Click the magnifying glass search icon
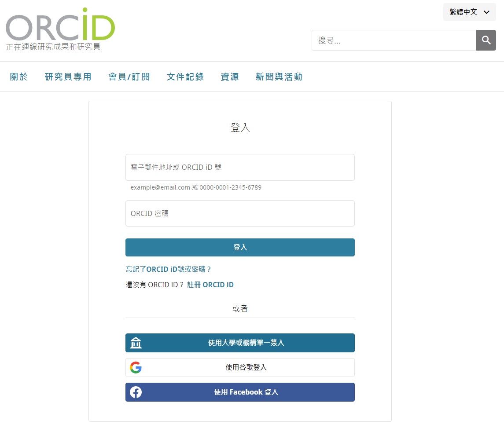Viewport: 504px width, 428px height. (x=486, y=40)
